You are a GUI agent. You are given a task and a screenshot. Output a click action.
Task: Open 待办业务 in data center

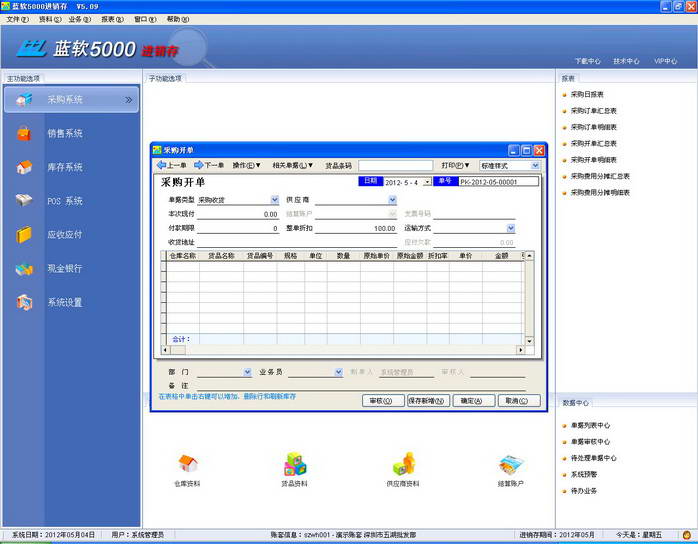pyautogui.click(x=584, y=491)
